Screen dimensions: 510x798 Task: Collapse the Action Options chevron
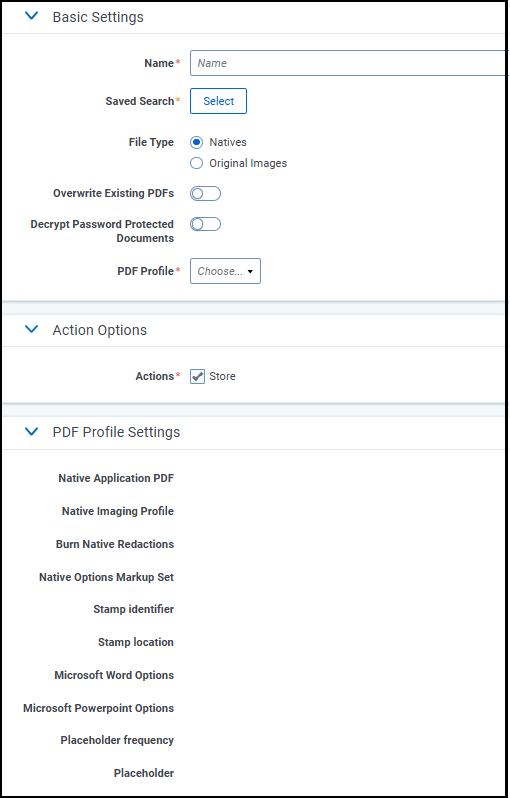tap(32, 329)
